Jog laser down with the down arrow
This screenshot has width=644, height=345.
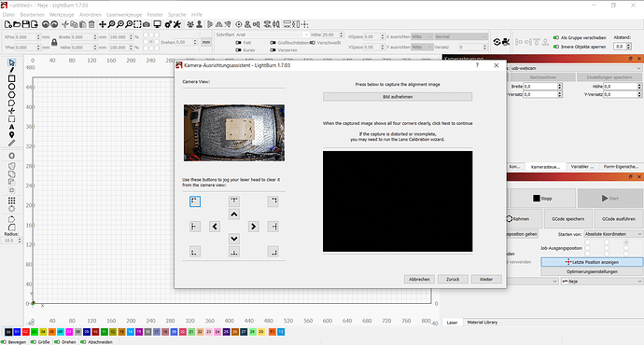pyautogui.click(x=234, y=239)
